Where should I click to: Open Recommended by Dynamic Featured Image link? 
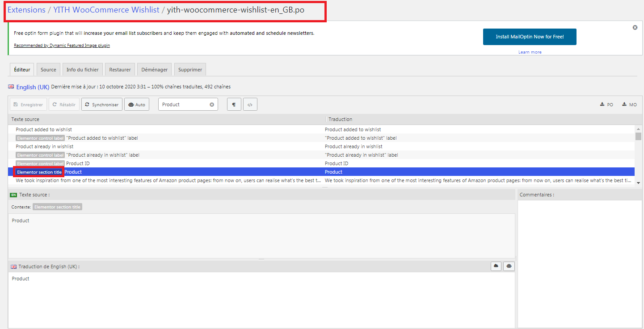coord(62,46)
